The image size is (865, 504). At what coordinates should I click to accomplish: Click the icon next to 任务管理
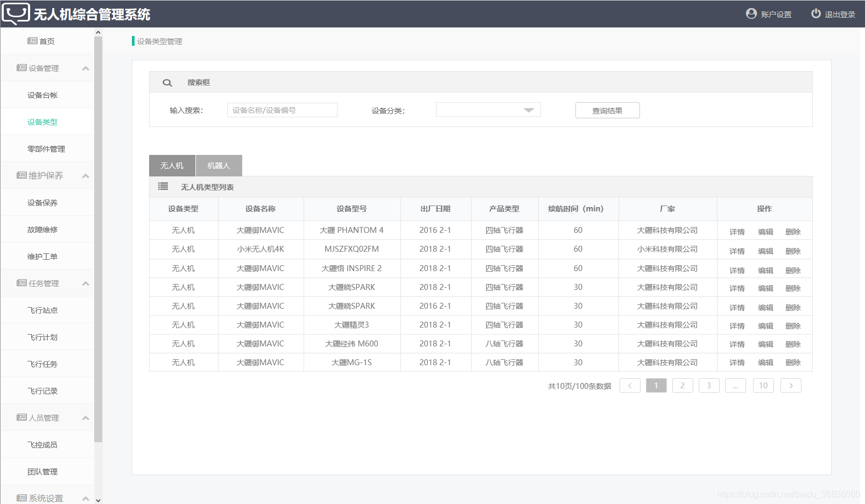[22, 283]
